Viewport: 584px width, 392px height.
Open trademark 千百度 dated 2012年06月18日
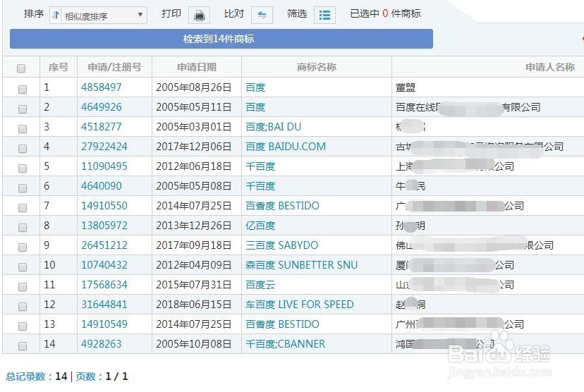click(x=260, y=166)
